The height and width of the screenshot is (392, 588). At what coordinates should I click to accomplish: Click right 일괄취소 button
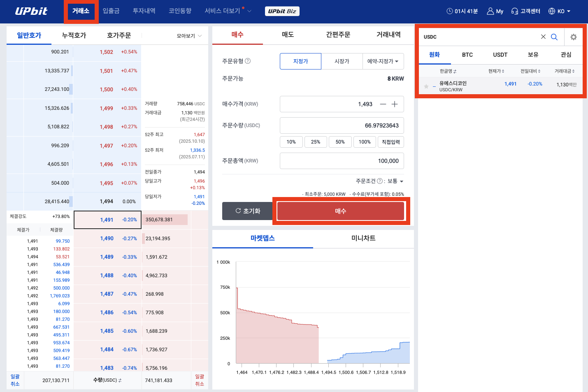click(x=200, y=380)
